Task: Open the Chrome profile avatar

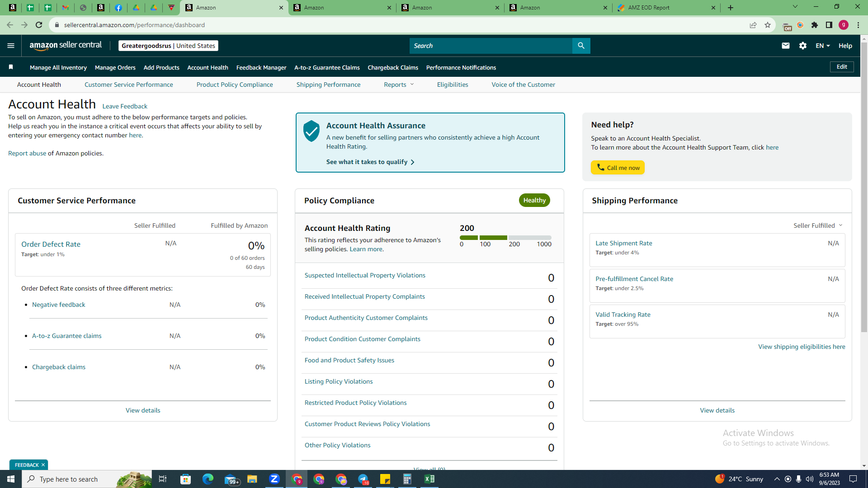Action: pos(844,25)
